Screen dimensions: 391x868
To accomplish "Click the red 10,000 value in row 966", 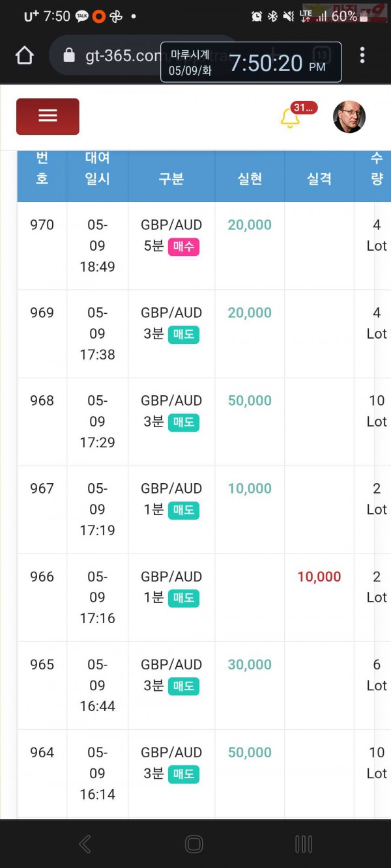I will coord(319,576).
